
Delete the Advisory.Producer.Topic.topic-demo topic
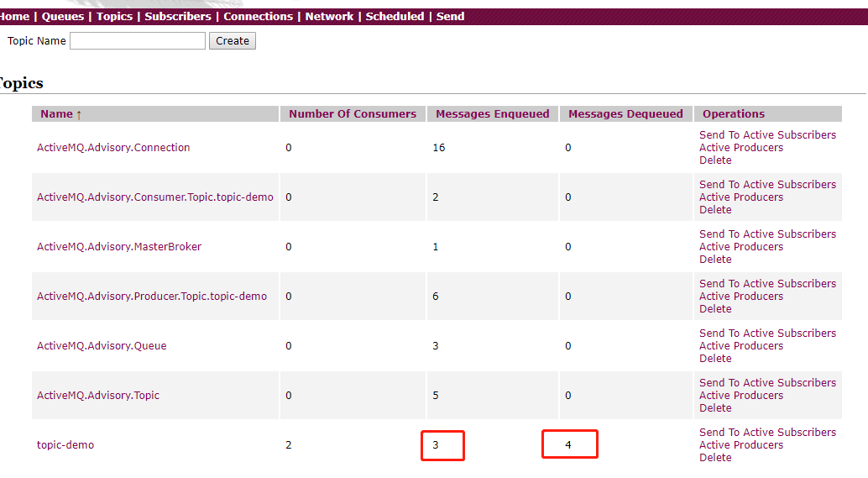click(x=715, y=309)
